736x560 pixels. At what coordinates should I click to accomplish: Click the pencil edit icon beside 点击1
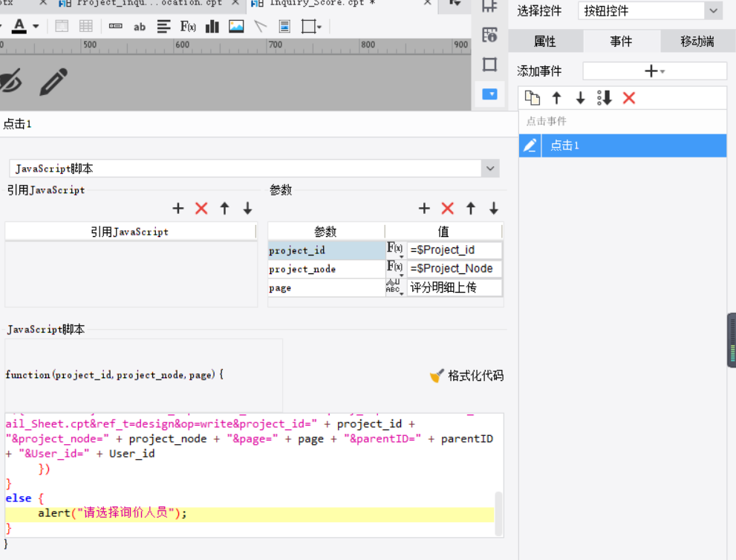coord(530,146)
